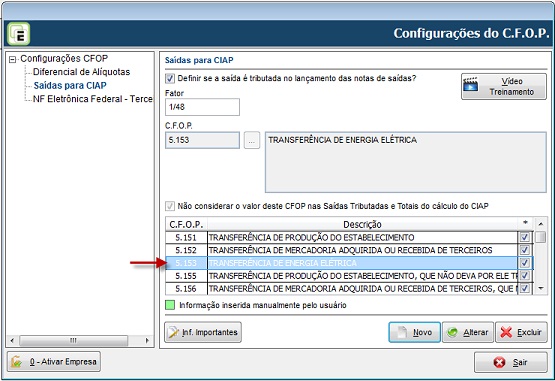Toggle the checkbox in row 5.151
The height and width of the screenshot is (381, 555).
click(x=525, y=237)
